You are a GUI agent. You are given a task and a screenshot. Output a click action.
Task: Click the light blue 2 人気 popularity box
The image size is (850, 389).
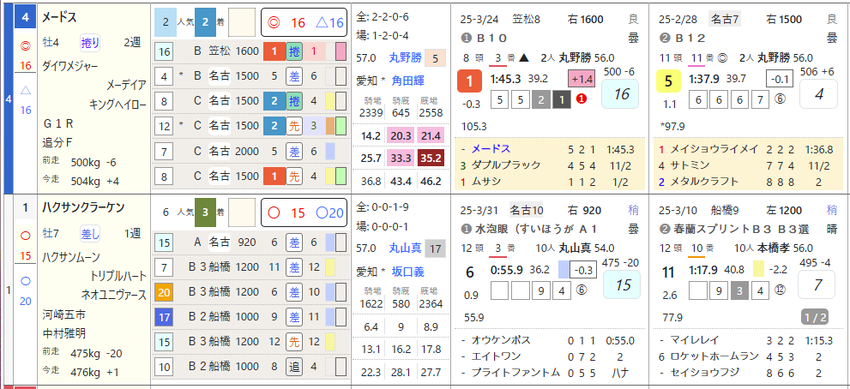tap(165, 22)
